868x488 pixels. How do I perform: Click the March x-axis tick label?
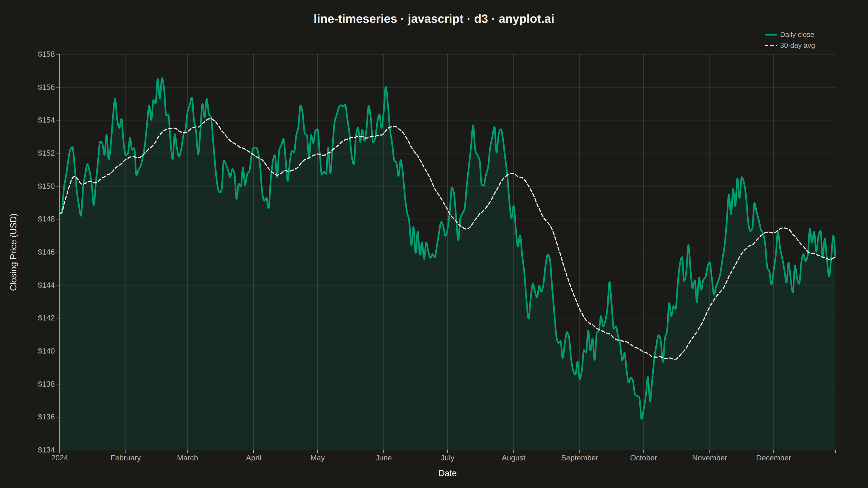187,458
